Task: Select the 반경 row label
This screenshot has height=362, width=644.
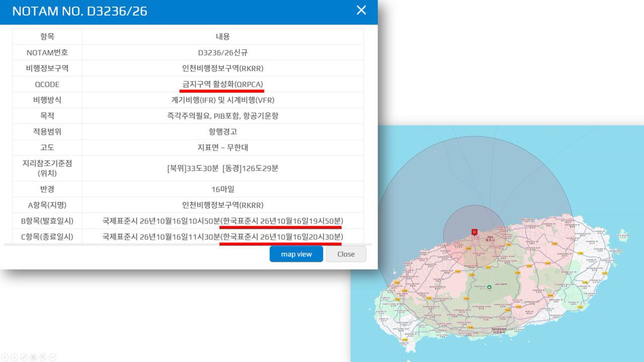Action: [x=47, y=189]
